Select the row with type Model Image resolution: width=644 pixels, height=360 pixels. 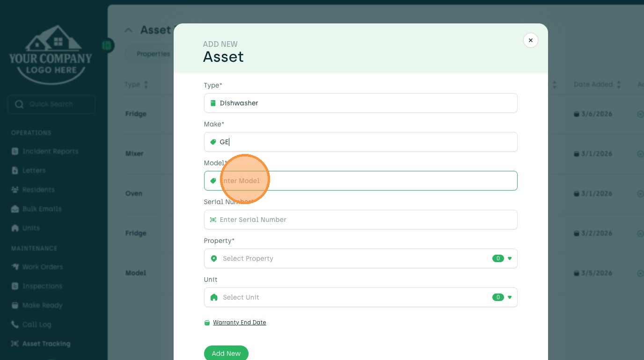376,273
